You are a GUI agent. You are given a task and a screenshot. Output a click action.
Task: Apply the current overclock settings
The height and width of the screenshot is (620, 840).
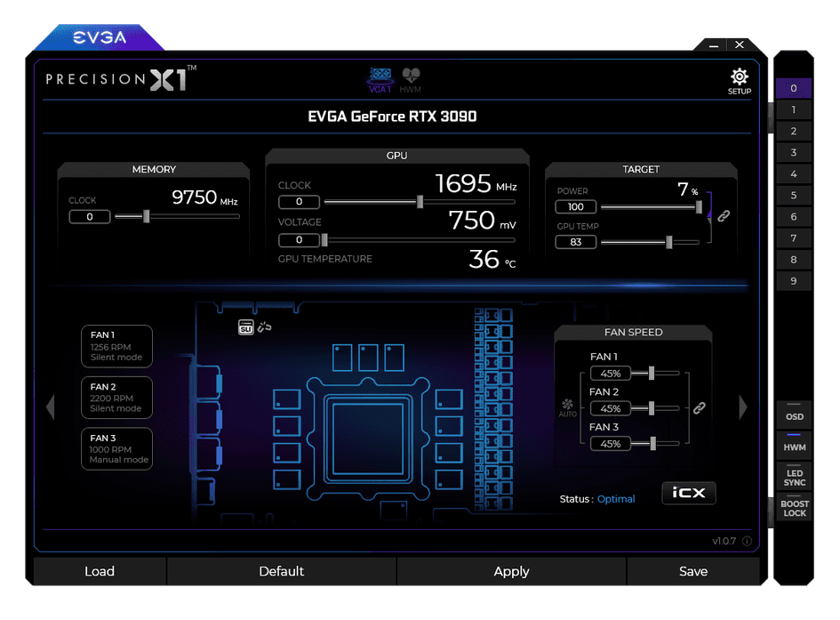coord(511,571)
